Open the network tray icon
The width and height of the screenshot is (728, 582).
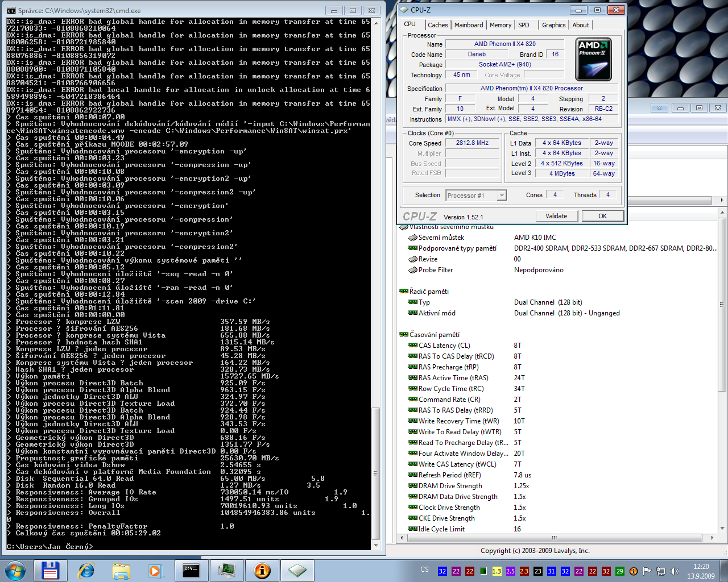pyautogui.click(x=661, y=571)
